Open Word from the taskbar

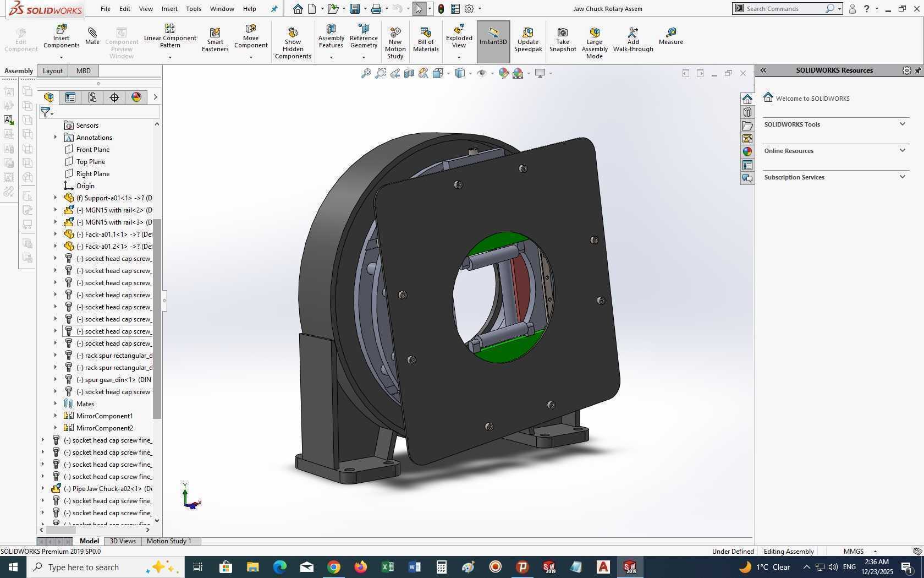(415, 567)
